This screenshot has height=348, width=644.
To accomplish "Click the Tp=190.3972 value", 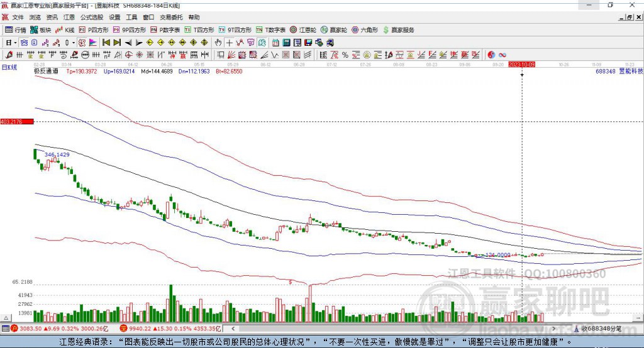I will (x=82, y=71).
